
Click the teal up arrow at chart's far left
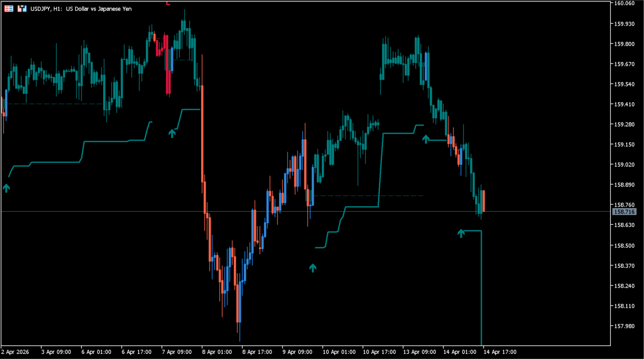coord(6,188)
